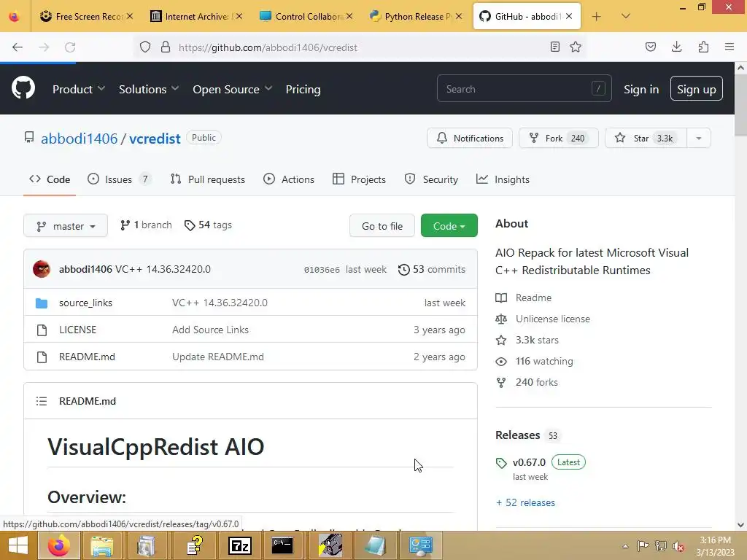
Task: Switch to the Internet Archive browser tab
Action: click(x=196, y=16)
